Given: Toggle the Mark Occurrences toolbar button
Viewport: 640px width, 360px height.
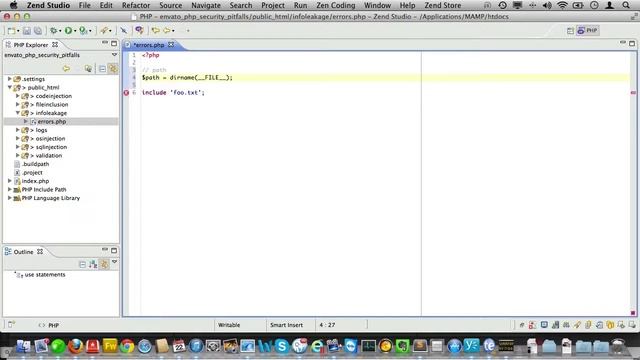Looking at the screenshot, I should (x=124, y=31).
